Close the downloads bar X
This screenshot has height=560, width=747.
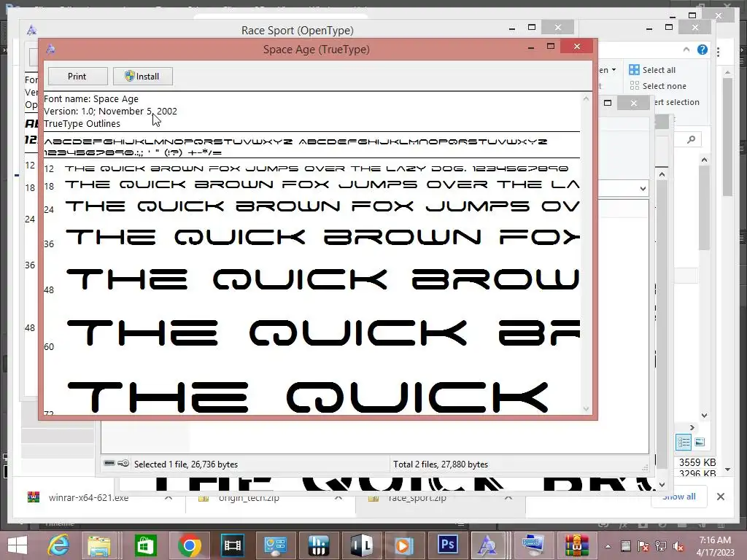pos(720,497)
